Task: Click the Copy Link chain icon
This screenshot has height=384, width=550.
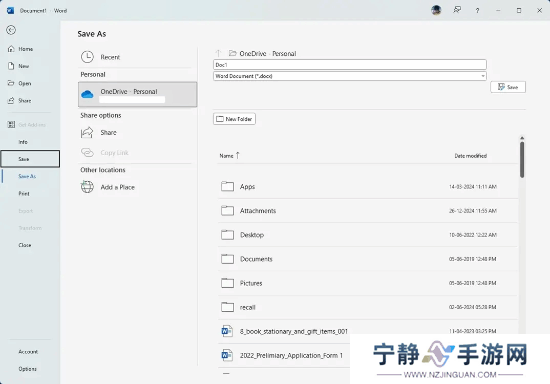Action: point(87,153)
